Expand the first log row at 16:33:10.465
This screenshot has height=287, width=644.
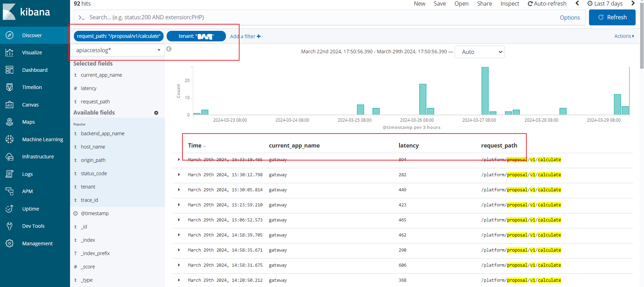(179, 159)
